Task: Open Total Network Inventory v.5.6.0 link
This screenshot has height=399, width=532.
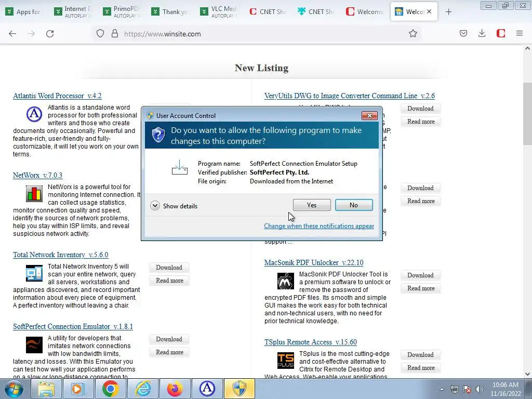Action: click(61, 255)
